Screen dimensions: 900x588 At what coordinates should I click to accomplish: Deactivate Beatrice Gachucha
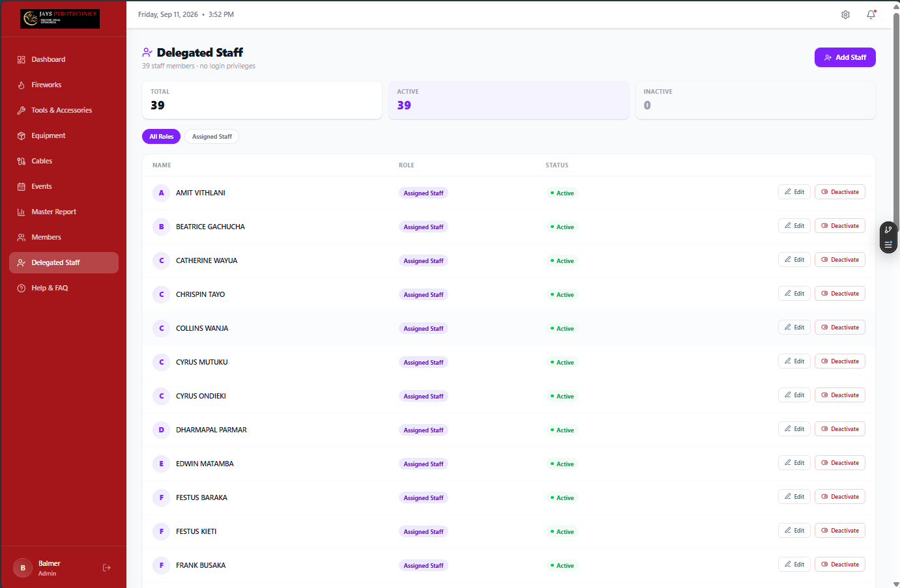point(840,226)
